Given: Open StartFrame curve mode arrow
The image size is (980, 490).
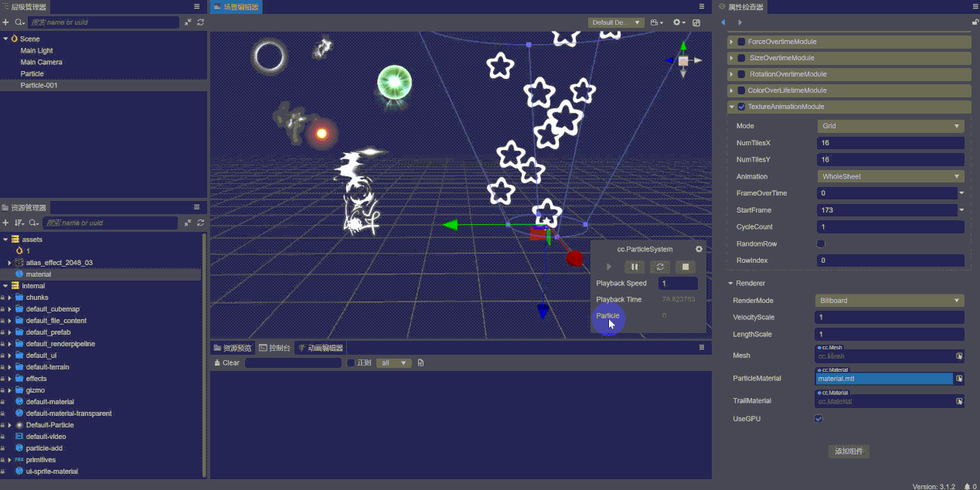Looking at the screenshot, I should pyautogui.click(x=961, y=210).
